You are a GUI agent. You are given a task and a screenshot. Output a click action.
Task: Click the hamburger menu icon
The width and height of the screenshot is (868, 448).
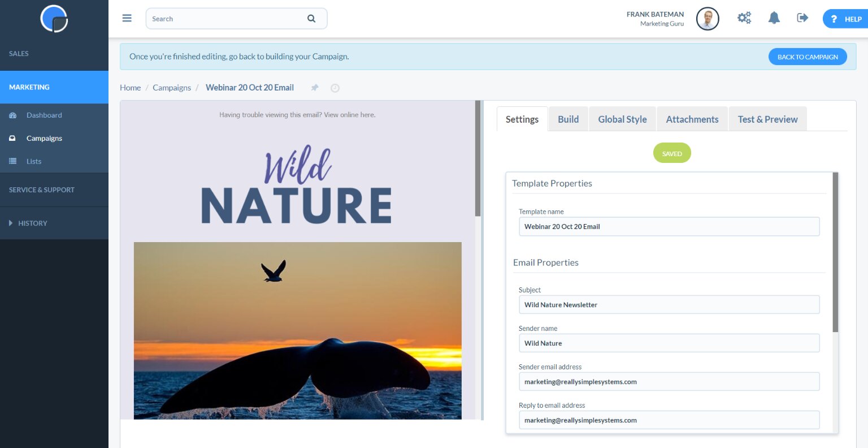[x=127, y=18]
